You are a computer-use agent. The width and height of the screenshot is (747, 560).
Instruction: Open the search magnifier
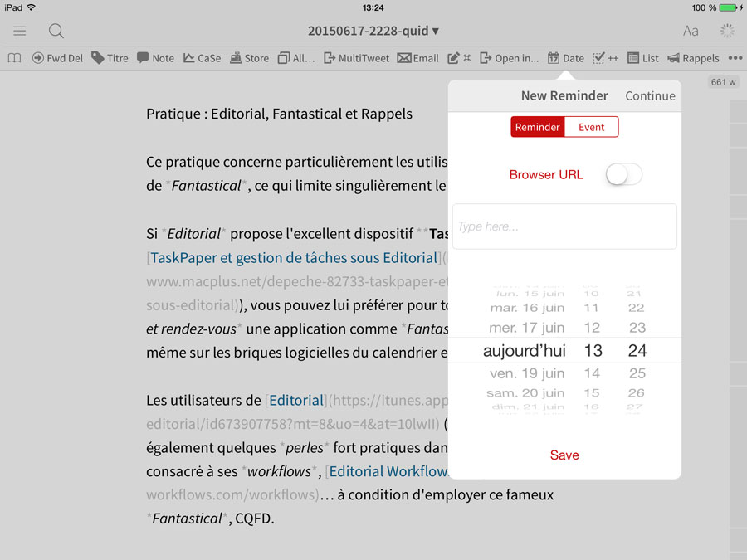[x=56, y=31]
